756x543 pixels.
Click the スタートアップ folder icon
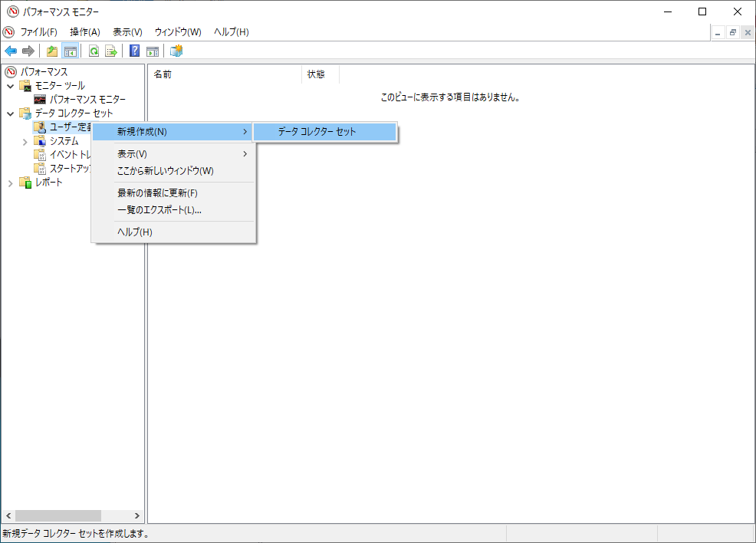(x=40, y=168)
